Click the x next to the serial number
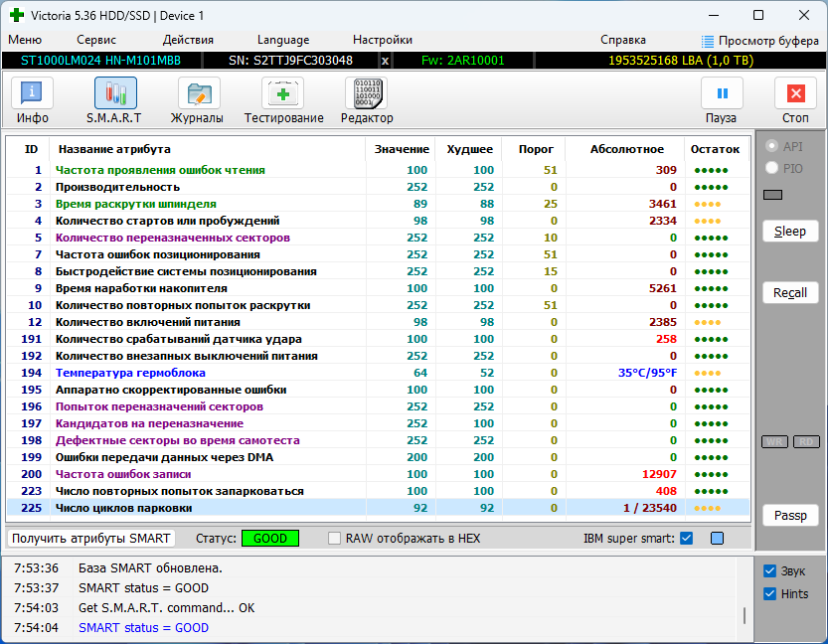Viewport: 828px width, 644px height. pos(386,61)
